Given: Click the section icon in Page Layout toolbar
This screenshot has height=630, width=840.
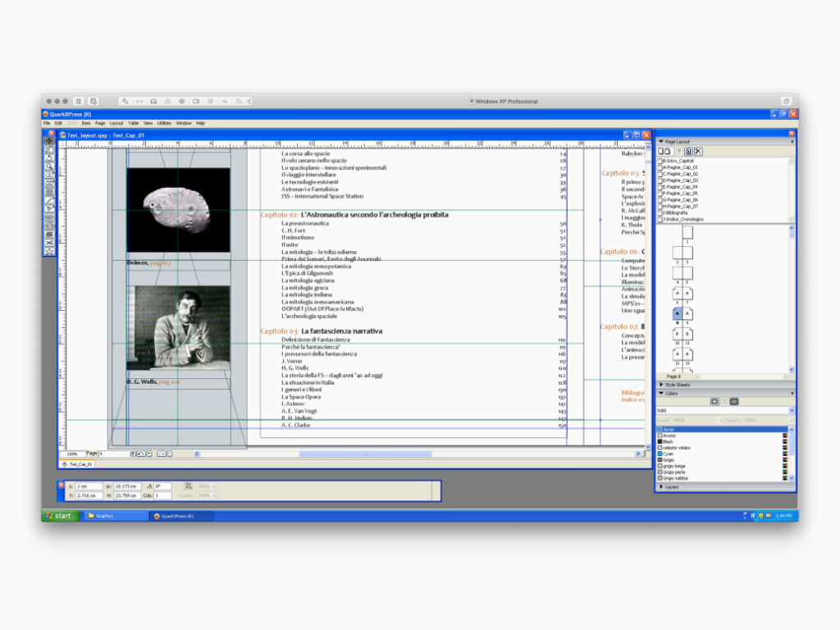Looking at the screenshot, I should click(x=688, y=152).
